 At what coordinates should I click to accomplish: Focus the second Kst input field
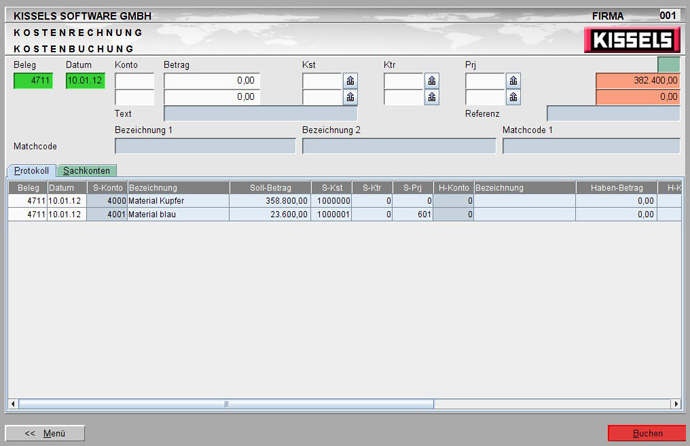pyautogui.click(x=323, y=97)
